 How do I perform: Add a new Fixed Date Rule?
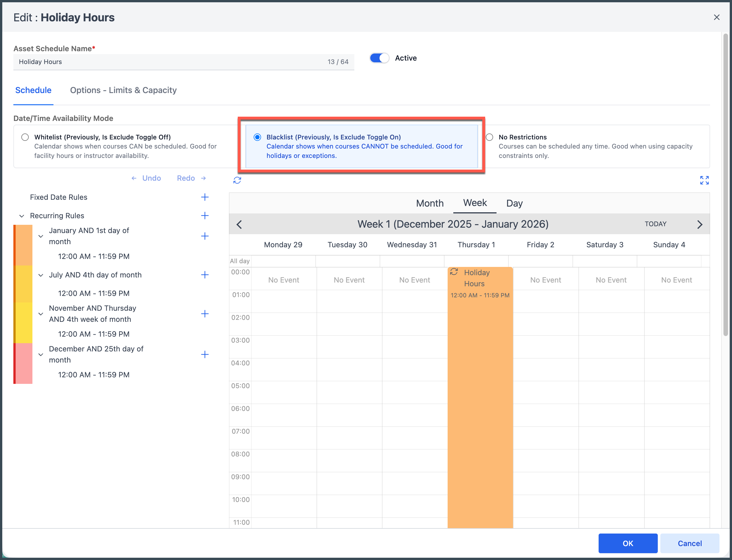[204, 197]
